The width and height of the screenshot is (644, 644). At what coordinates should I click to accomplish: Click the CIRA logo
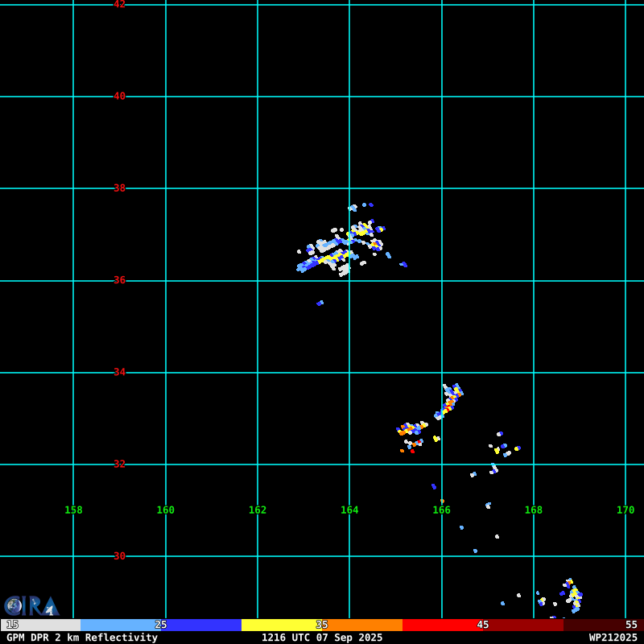(31, 606)
